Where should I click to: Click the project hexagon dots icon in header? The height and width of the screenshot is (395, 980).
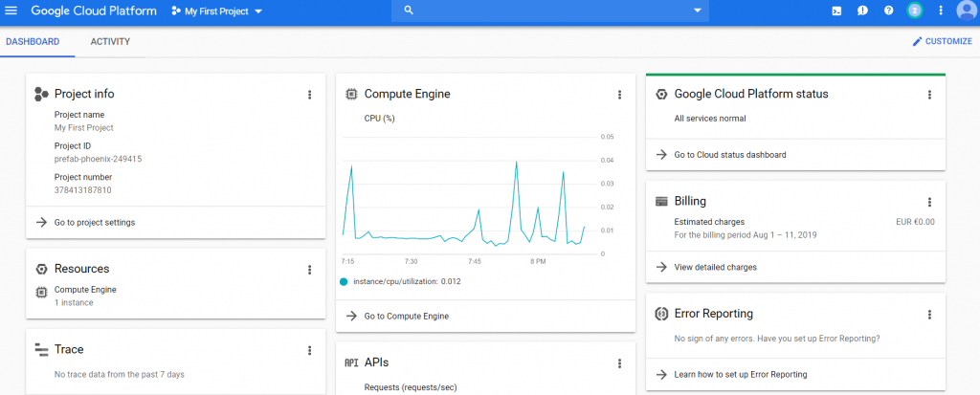click(x=176, y=11)
